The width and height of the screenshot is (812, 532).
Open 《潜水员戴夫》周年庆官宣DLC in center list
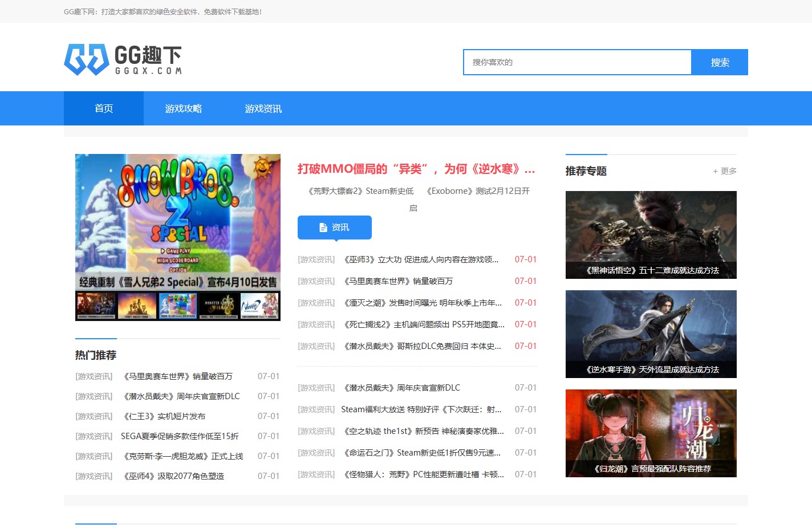pos(401,388)
